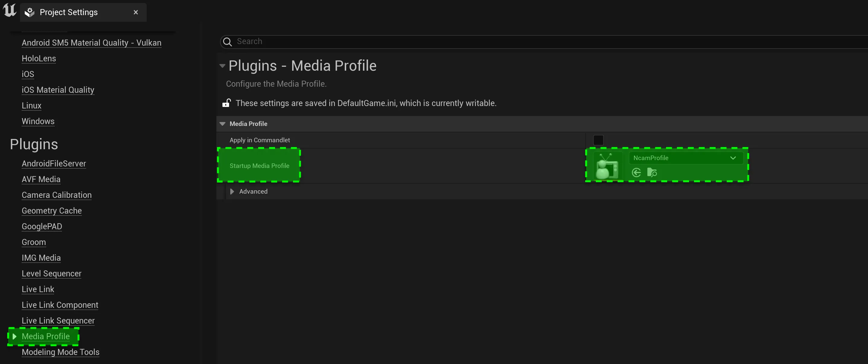Toggle the Apply in Commandlet checkbox
This screenshot has height=364, width=868.
[598, 140]
